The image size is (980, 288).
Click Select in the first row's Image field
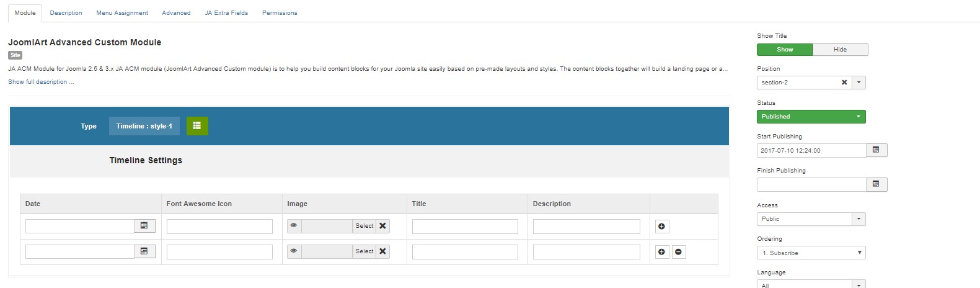tap(364, 226)
